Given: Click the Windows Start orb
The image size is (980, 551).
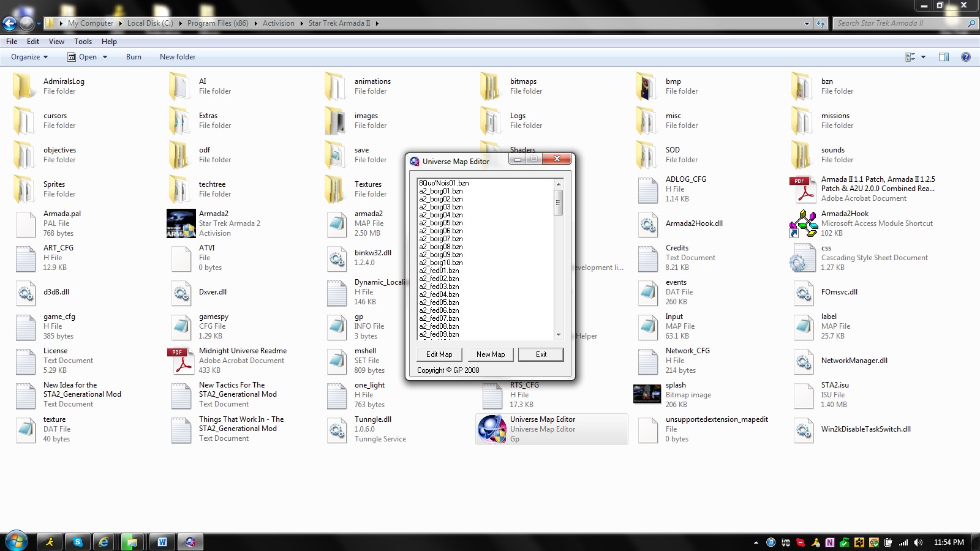Looking at the screenshot, I should point(16,541).
